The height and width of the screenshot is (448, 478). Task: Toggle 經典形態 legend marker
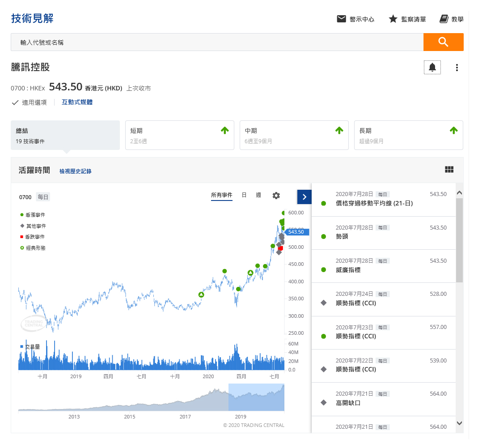[x=22, y=248]
